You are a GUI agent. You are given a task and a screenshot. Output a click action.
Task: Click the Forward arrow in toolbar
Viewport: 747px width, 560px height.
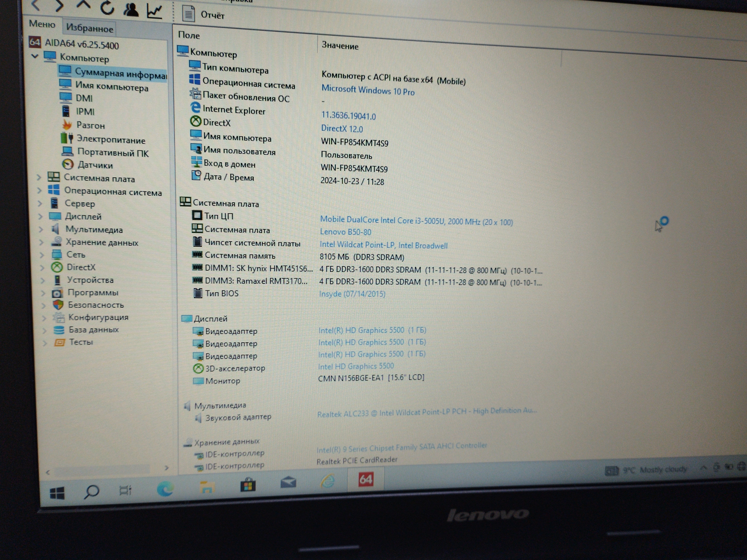[59, 5]
